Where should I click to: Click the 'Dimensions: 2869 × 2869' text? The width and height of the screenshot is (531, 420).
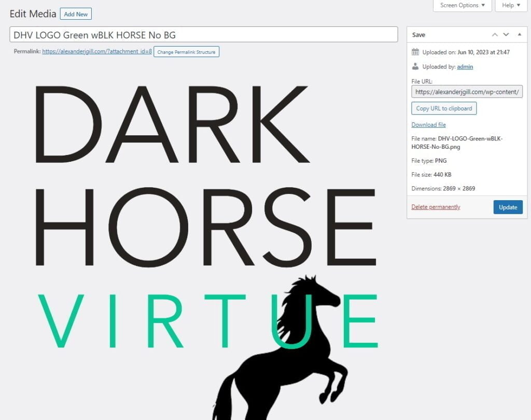click(x=443, y=189)
